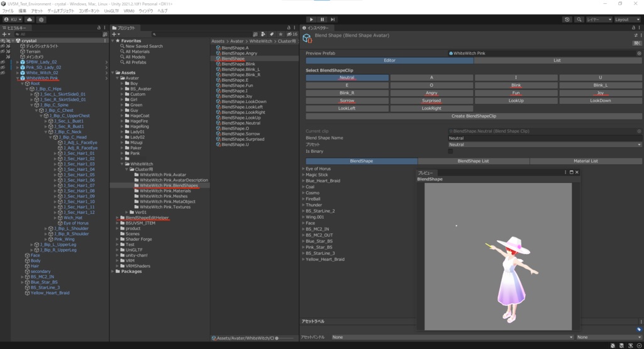Collapse the WhiteWitch Pink hierarchy object
The image size is (644, 349).
click(18, 78)
